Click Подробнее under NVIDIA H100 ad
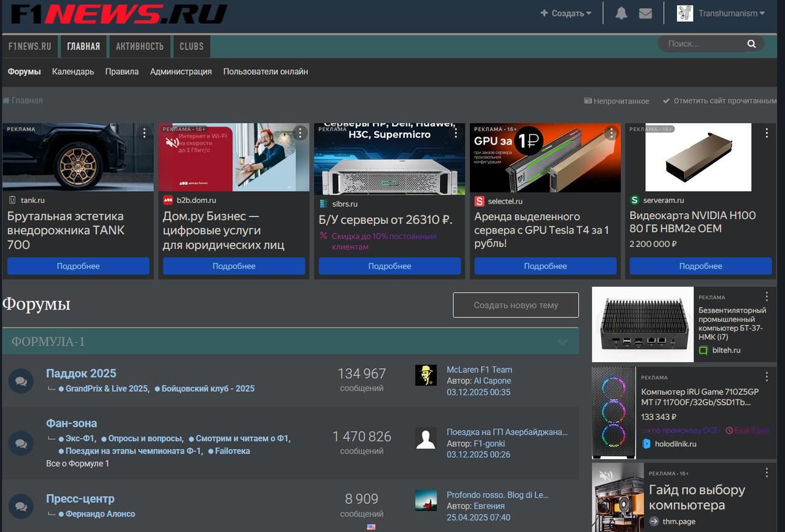Image resolution: width=785 pixels, height=532 pixels. 700,266
